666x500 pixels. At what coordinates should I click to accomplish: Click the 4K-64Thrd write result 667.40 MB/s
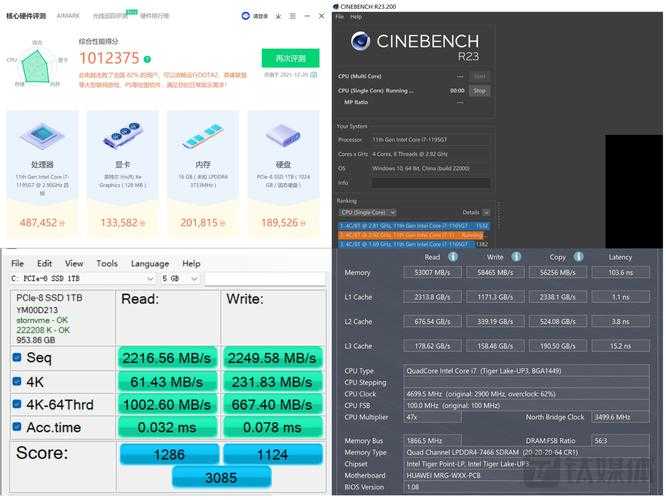coord(272,404)
